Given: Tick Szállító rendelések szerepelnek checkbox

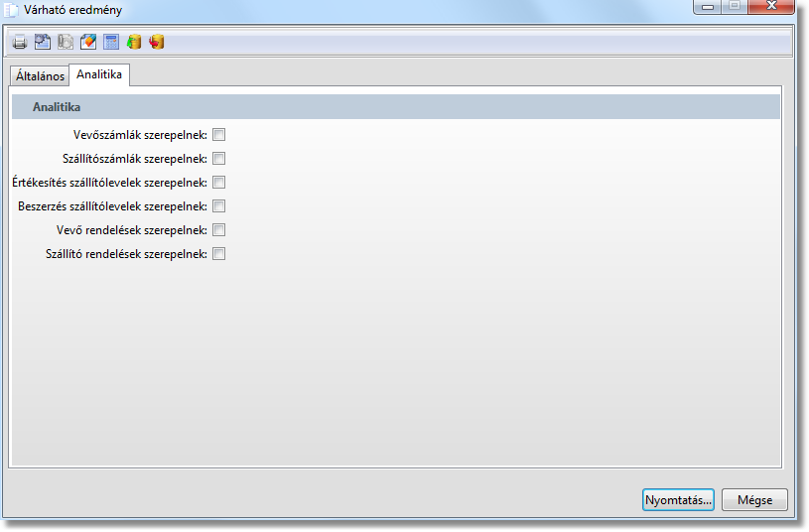Looking at the screenshot, I should [x=218, y=254].
